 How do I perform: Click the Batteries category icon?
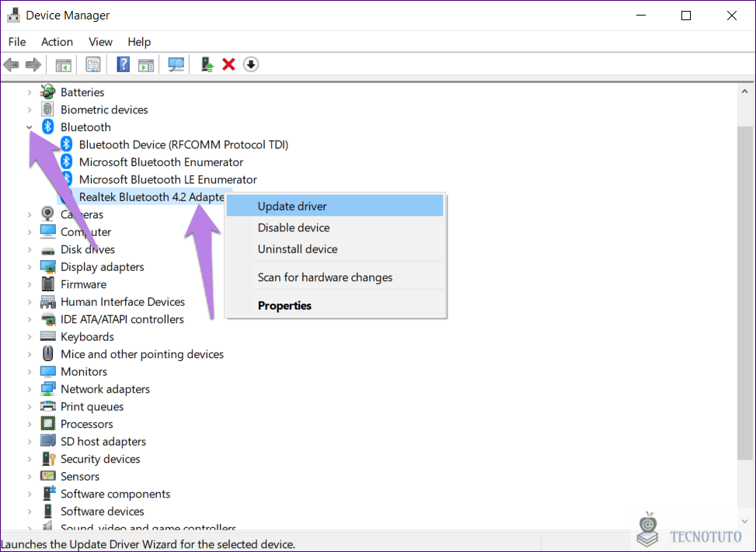pyautogui.click(x=47, y=92)
